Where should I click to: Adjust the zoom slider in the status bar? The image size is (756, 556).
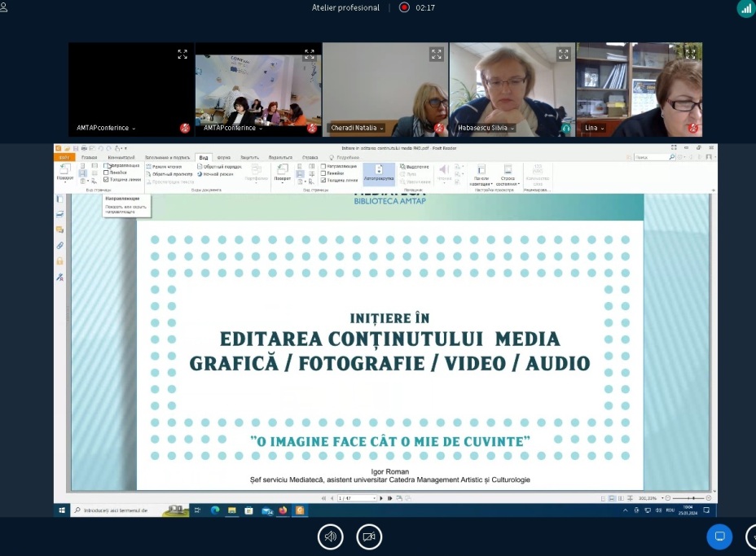tap(689, 498)
